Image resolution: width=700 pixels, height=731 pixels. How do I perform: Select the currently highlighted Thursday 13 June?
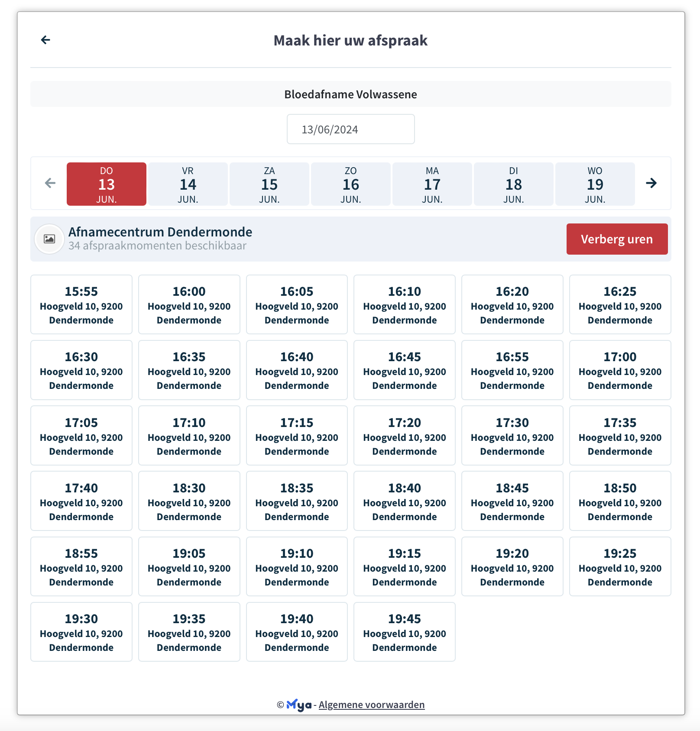tap(106, 184)
